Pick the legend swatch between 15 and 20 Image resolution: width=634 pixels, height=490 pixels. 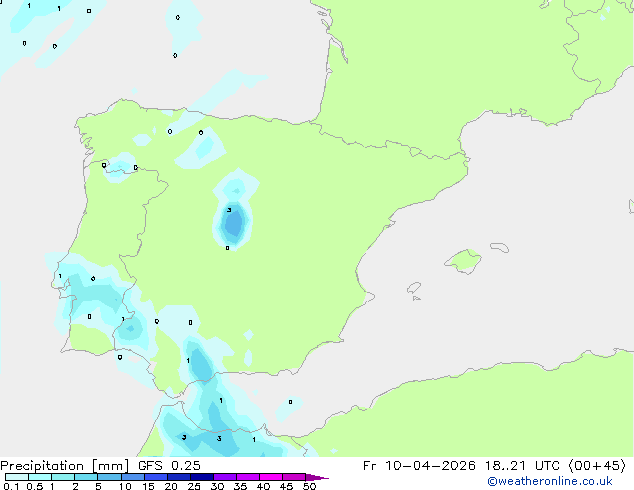[x=155, y=477]
